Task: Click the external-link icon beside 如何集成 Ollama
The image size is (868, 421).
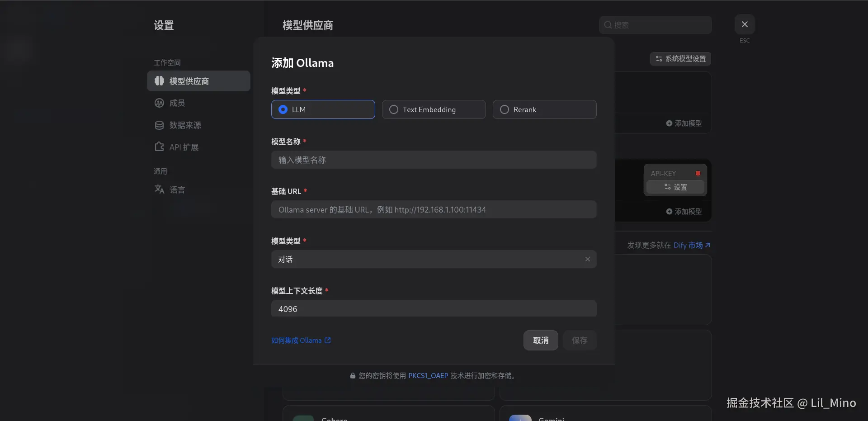Action: (328, 341)
